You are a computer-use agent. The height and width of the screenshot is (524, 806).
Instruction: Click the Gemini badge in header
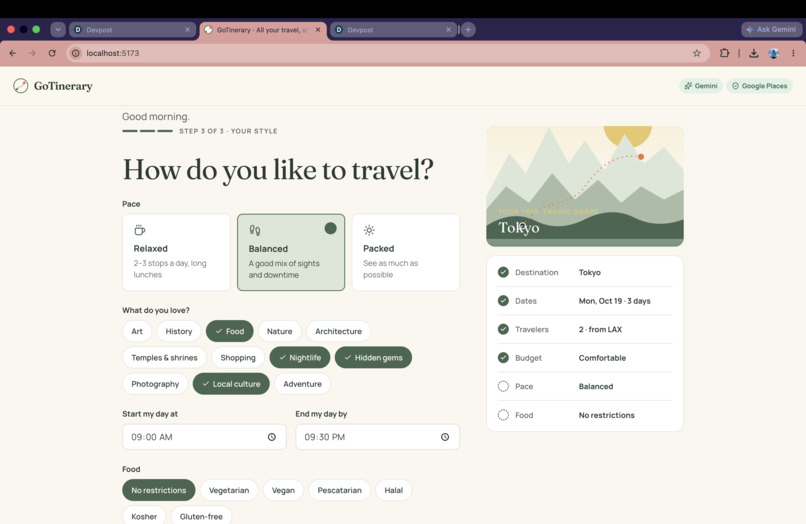701,86
